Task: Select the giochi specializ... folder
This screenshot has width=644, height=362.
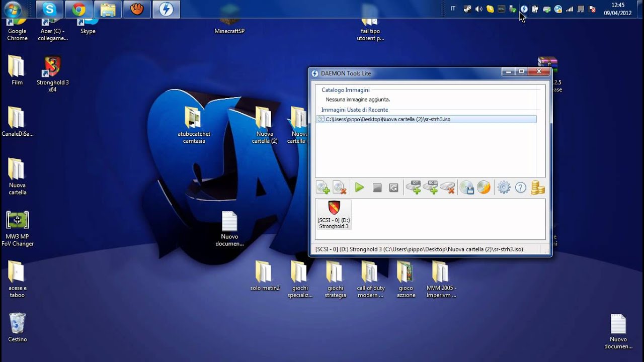Action: pyautogui.click(x=300, y=280)
